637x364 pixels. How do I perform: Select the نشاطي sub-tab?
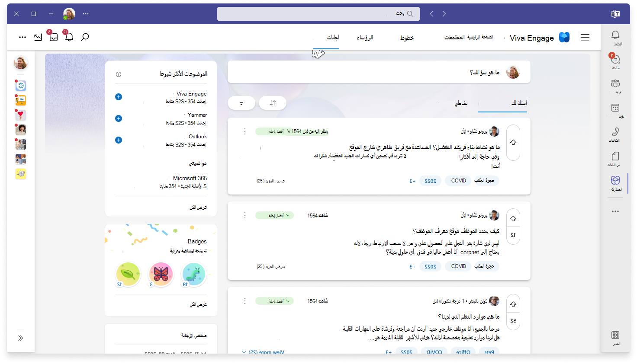461,103
